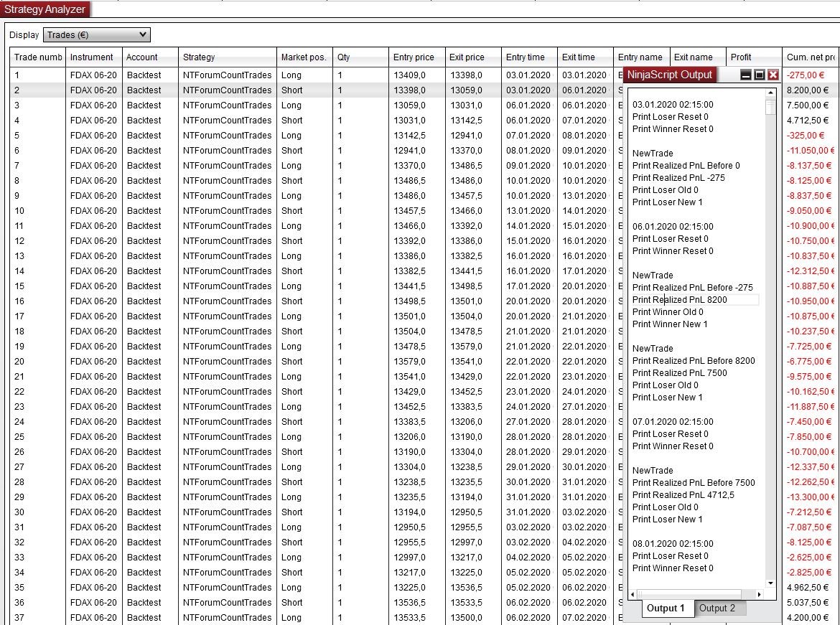Click the vertical scrollbar thumb in NinjaScript Output
The width and height of the screenshot is (840, 625).
coord(770,107)
